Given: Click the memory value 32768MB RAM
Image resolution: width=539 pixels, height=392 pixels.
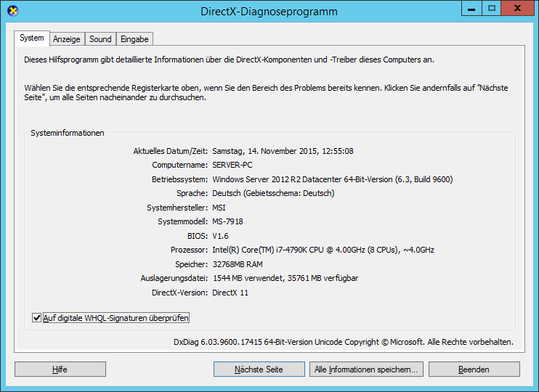Looking at the screenshot, I should 238,264.
